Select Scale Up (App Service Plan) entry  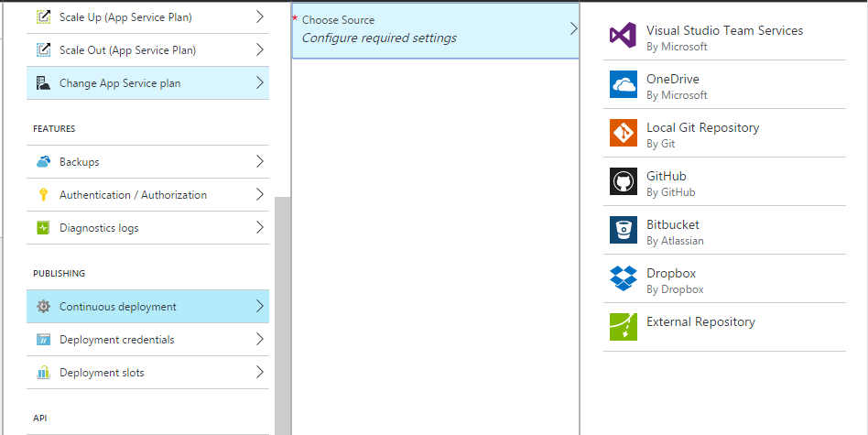click(x=147, y=17)
